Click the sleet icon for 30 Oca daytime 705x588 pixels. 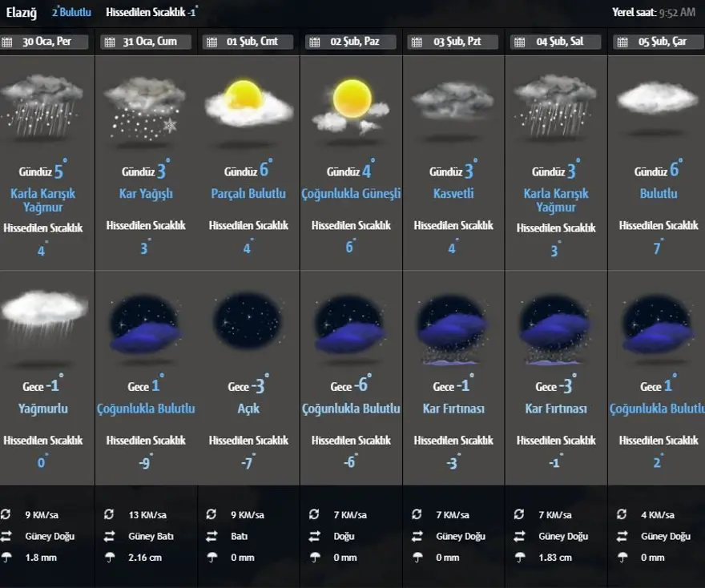(x=46, y=106)
